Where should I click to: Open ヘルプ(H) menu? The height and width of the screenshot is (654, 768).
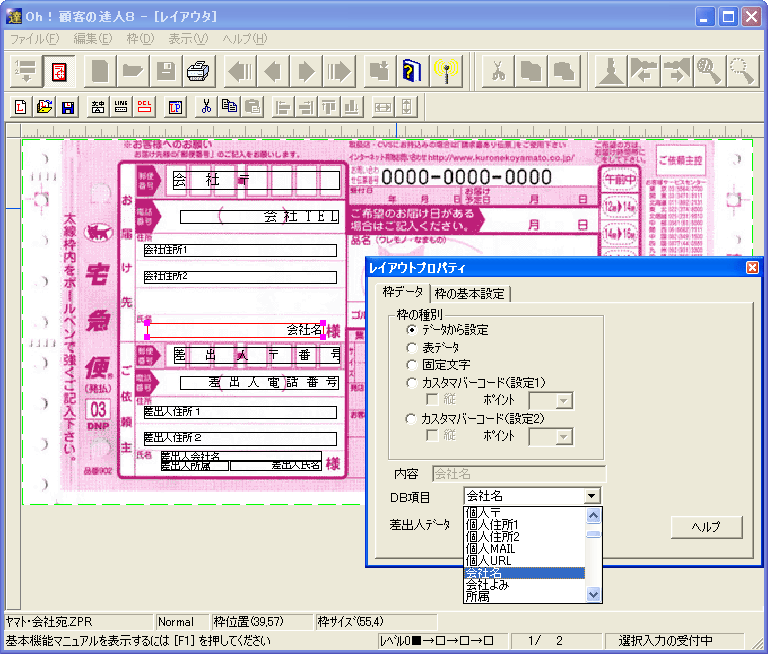click(x=244, y=39)
